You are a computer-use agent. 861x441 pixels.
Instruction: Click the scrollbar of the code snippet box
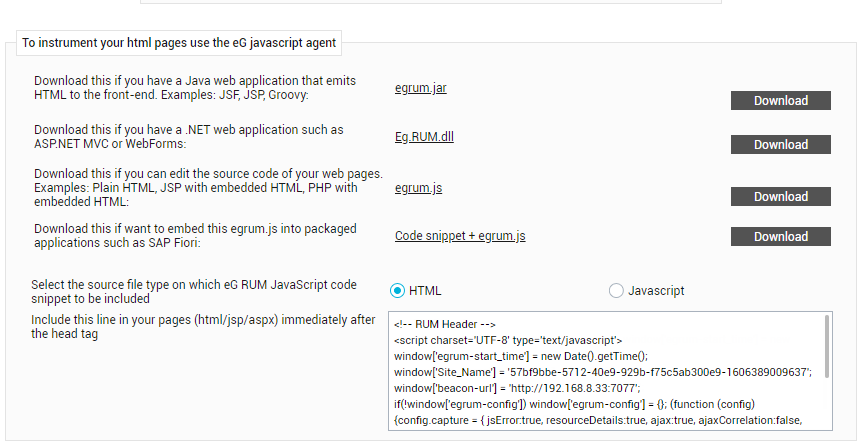[x=827, y=347]
